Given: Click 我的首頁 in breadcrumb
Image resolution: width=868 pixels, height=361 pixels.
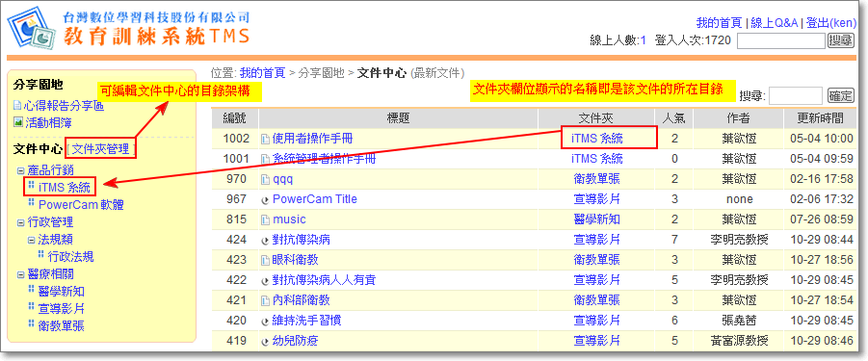Looking at the screenshot, I should pyautogui.click(x=262, y=73).
